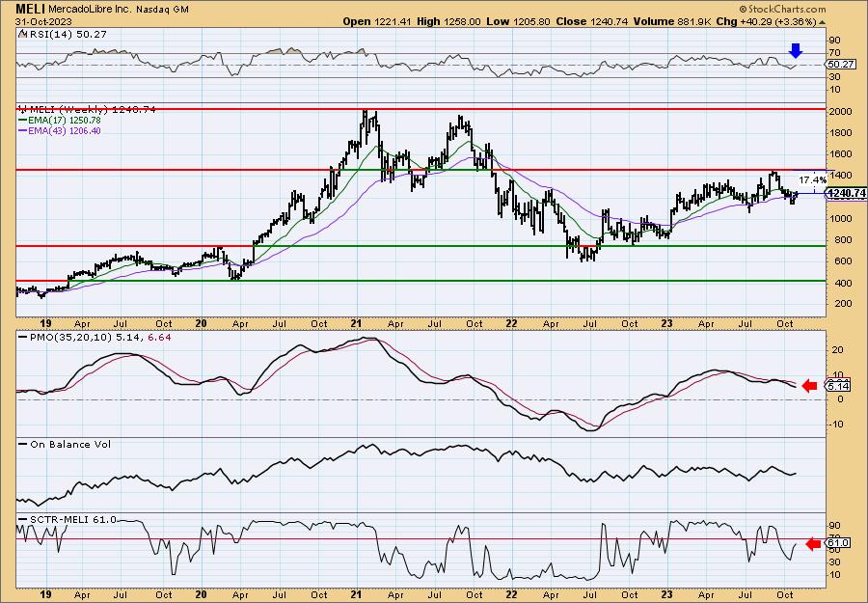Click the 70 level on RSI axis
The height and width of the screenshot is (603, 868).
coord(834,53)
